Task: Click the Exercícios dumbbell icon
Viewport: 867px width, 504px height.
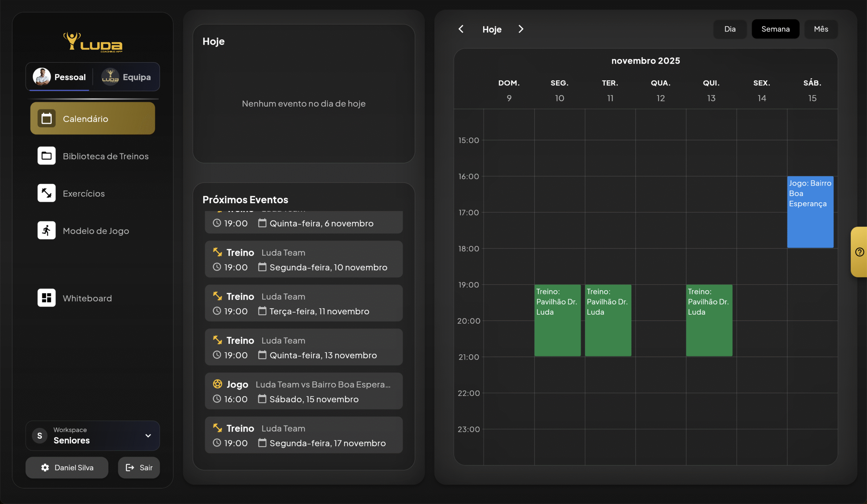Action: click(46, 193)
